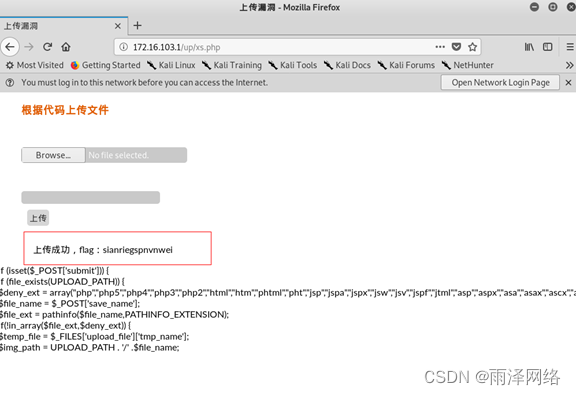Show site information icon in address bar
Image resolution: width=576 pixels, height=395 pixels.
point(124,47)
